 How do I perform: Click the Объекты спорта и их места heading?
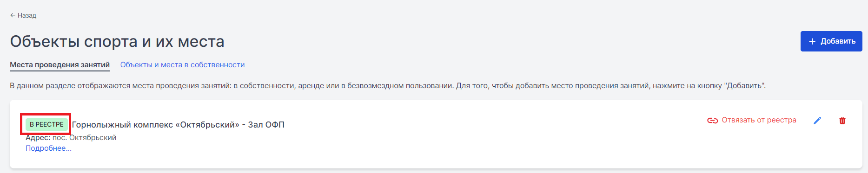[x=117, y=41]
